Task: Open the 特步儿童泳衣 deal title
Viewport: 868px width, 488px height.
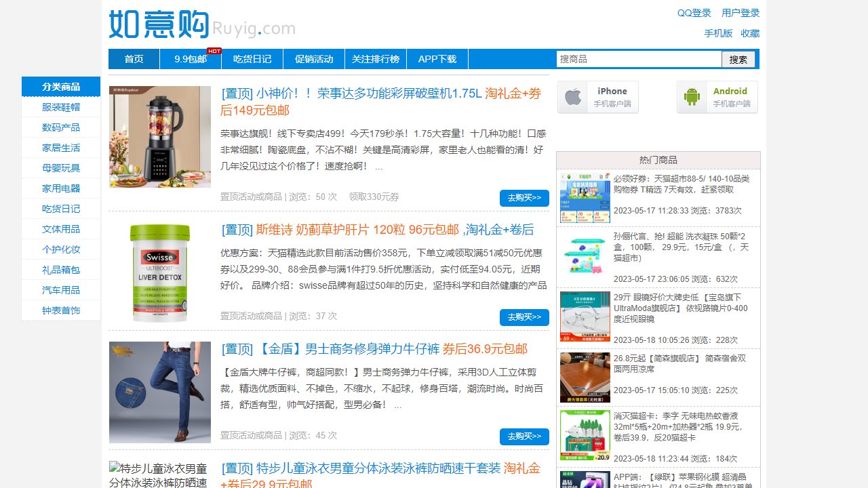Action: pos(380,476)
